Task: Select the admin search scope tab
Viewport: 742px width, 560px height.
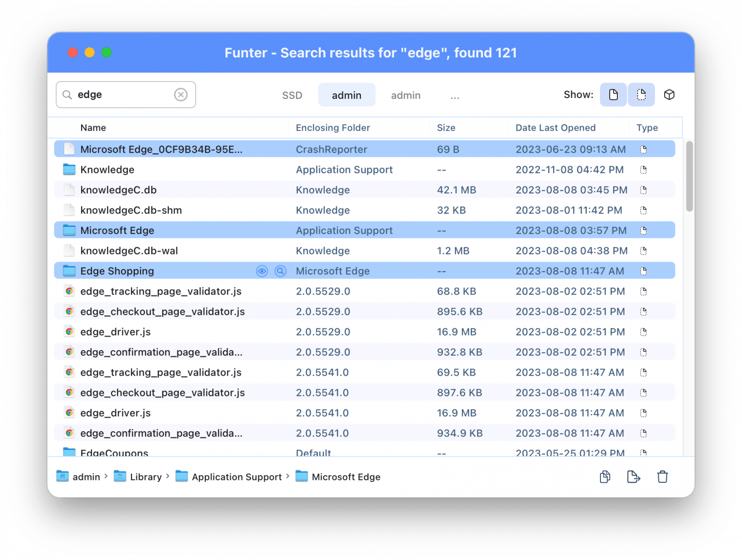Action: coord(346,95)
